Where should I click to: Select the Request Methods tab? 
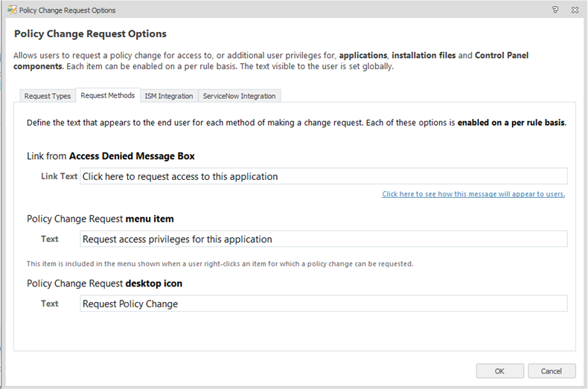pyautogui.click(x=107, y=96)
